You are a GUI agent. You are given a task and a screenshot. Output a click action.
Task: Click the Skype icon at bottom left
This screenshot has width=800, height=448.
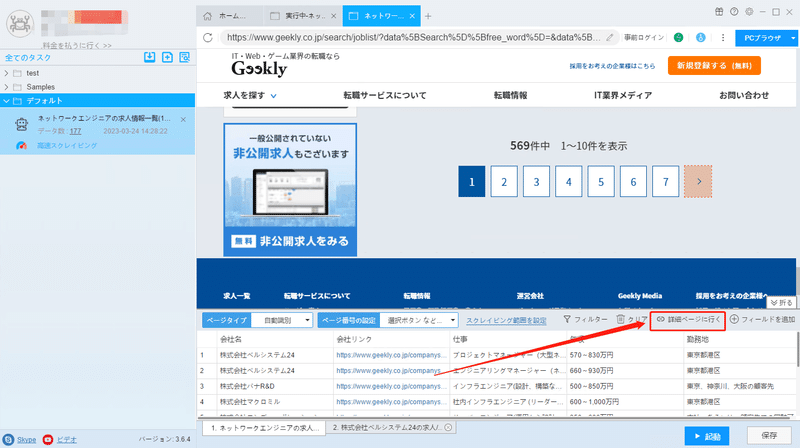[8, 439]
